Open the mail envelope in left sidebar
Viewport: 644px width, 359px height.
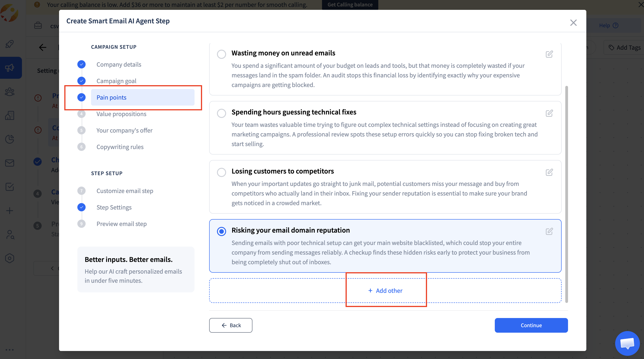10,163
